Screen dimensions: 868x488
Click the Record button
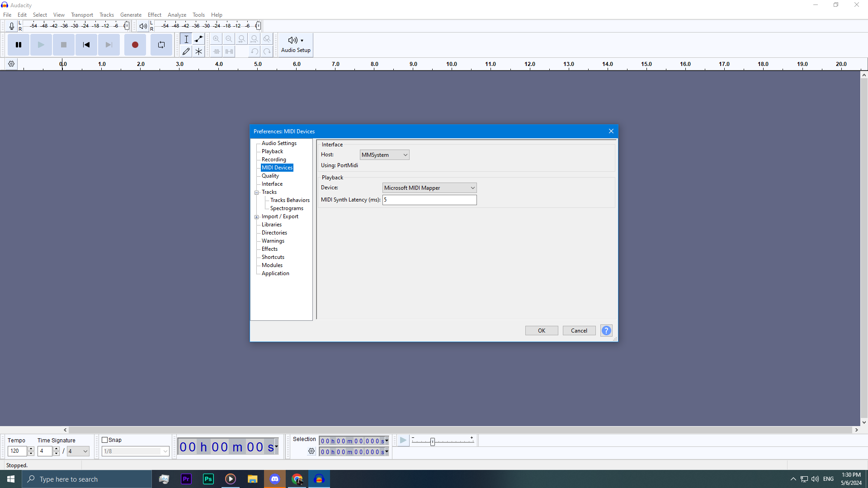click(135, 45)
